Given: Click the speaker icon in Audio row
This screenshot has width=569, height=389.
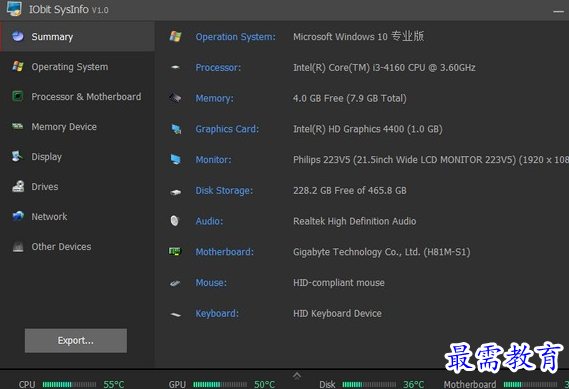Looking at the screenshot, I should [x=175, y=221].
